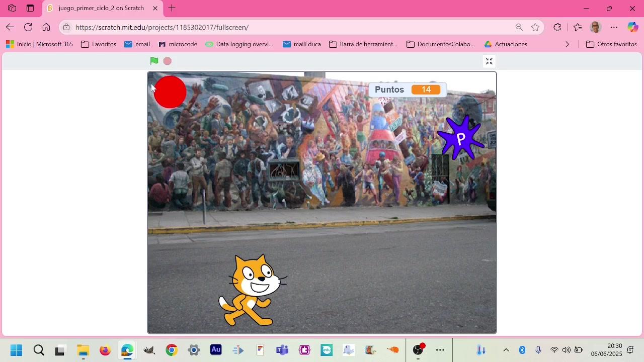Open Inicio | Microsoft 365 bookmark

[x=39, y=44]
